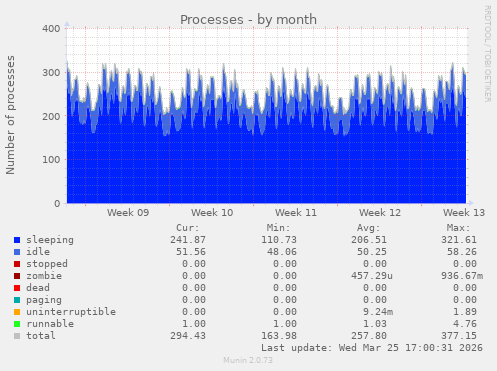This screenshot has width=497, height=371.
Task: Select the 'runnable' legend label
Action: tap(50, 324)
